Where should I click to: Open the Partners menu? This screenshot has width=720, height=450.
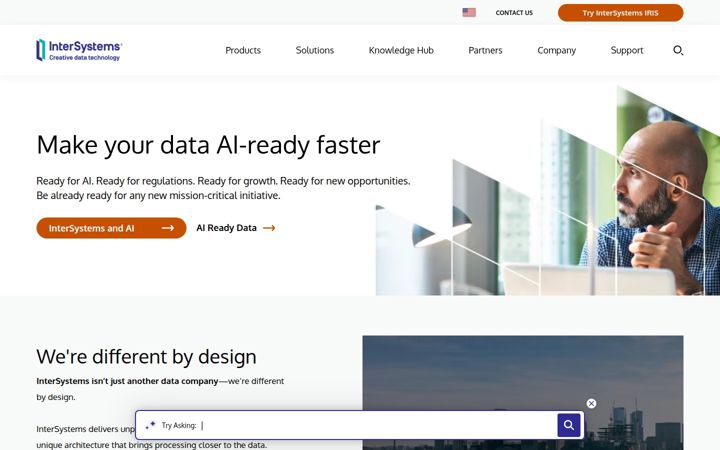tap(485, 50)
